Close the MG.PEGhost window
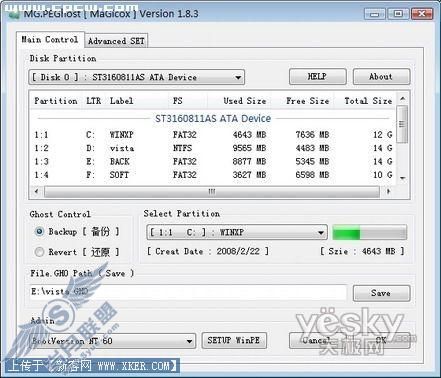 [x=422, y=14]
